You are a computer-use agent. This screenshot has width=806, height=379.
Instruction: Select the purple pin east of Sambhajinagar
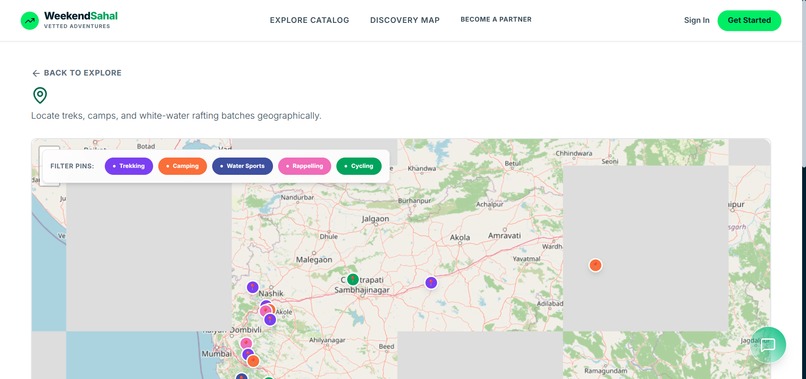(x=431, y=282)
